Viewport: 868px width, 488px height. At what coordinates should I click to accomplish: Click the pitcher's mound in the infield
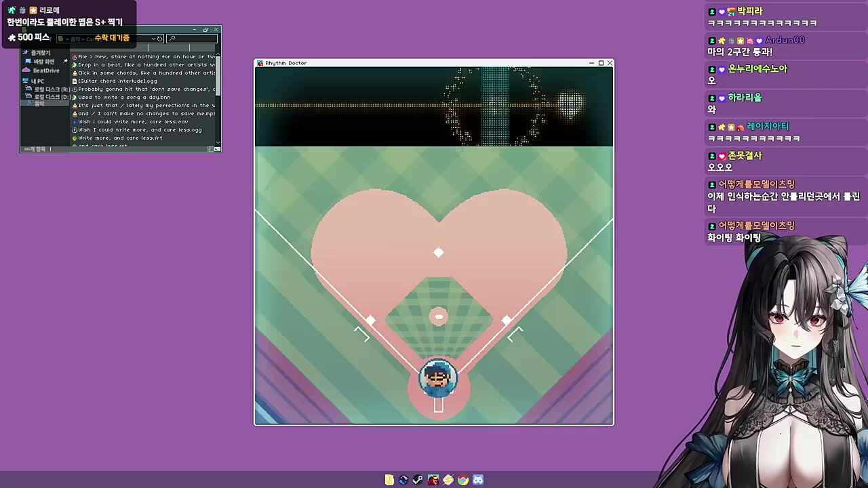coord(439,317)
